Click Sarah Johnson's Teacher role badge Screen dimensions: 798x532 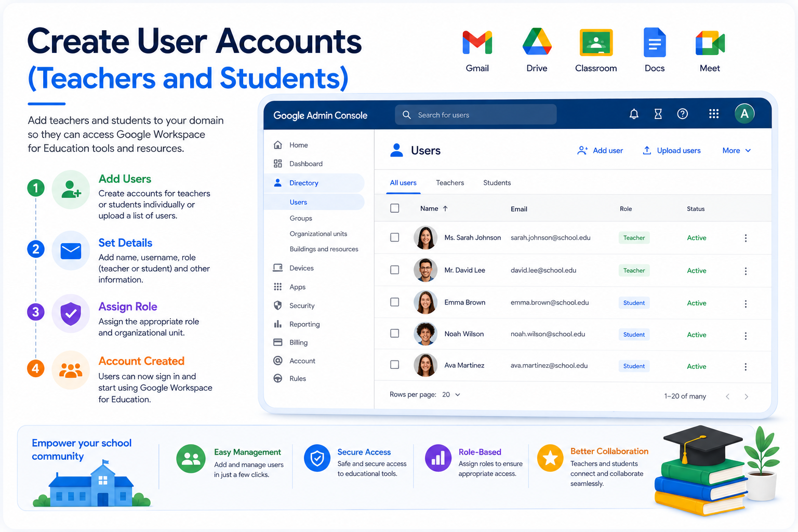[634, 238]
